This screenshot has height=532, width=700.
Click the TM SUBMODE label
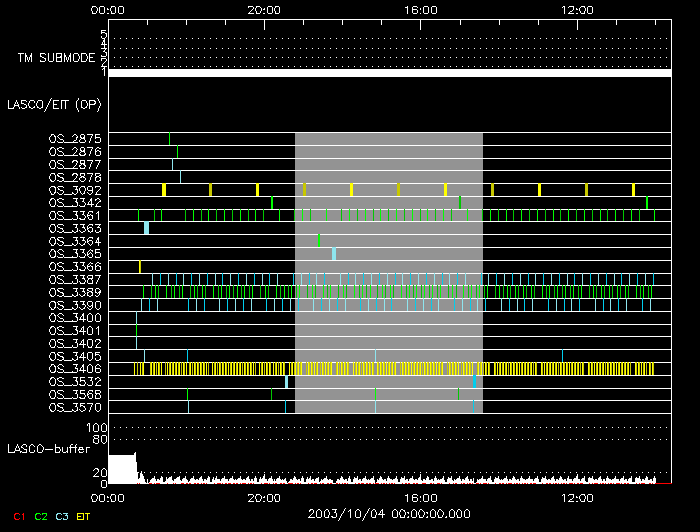(x=51, y=58)
